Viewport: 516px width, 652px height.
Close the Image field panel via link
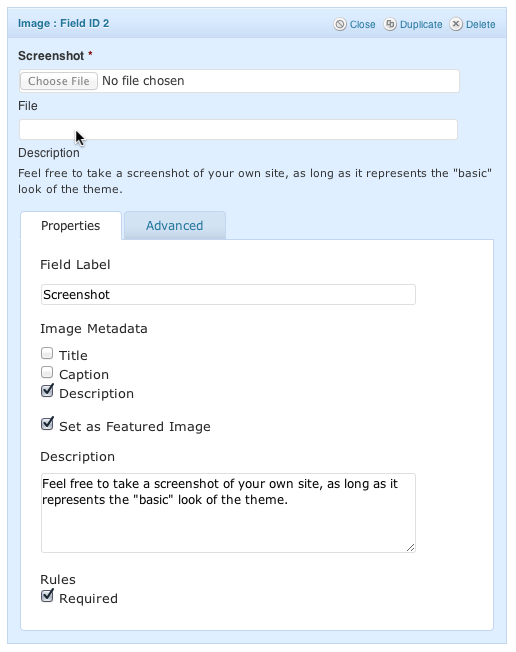(x=362, y=25)
